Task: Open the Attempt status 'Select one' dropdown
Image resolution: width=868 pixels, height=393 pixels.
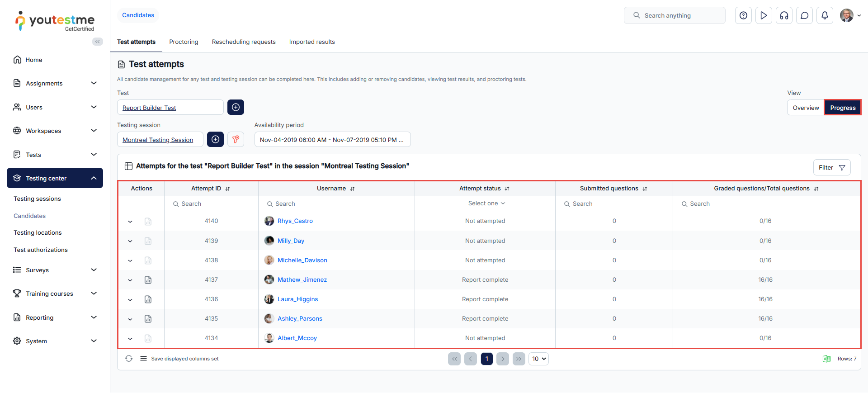Action: tap(486, 204)
